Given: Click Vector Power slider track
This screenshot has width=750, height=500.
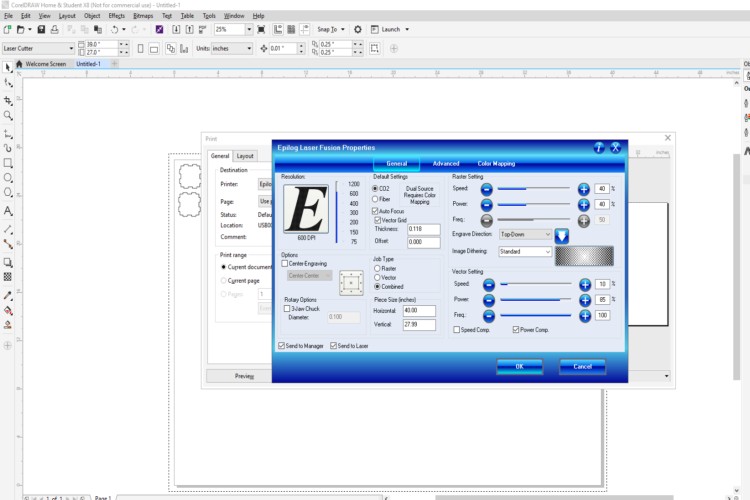Looking at the screenshot, I should [535, 300].
